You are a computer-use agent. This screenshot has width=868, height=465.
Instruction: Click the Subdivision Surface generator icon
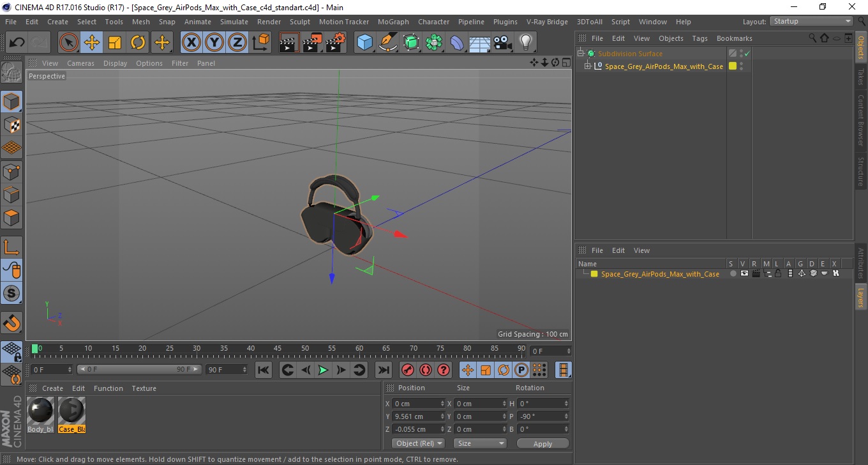tap(411, 43)
